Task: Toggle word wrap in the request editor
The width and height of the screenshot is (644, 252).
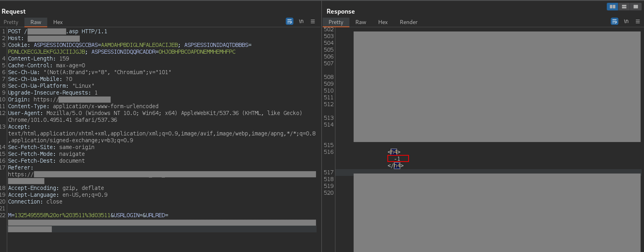Action: [289, 22]
